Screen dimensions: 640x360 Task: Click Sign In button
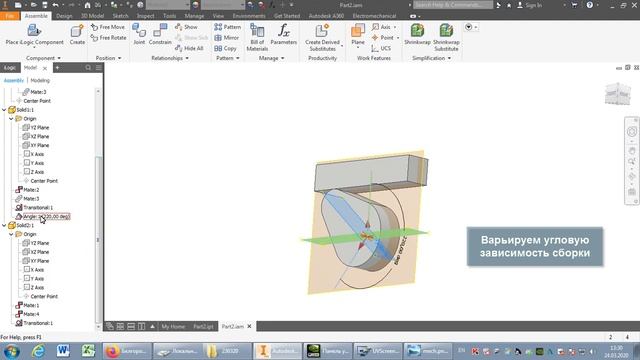(x=530, y=5)
